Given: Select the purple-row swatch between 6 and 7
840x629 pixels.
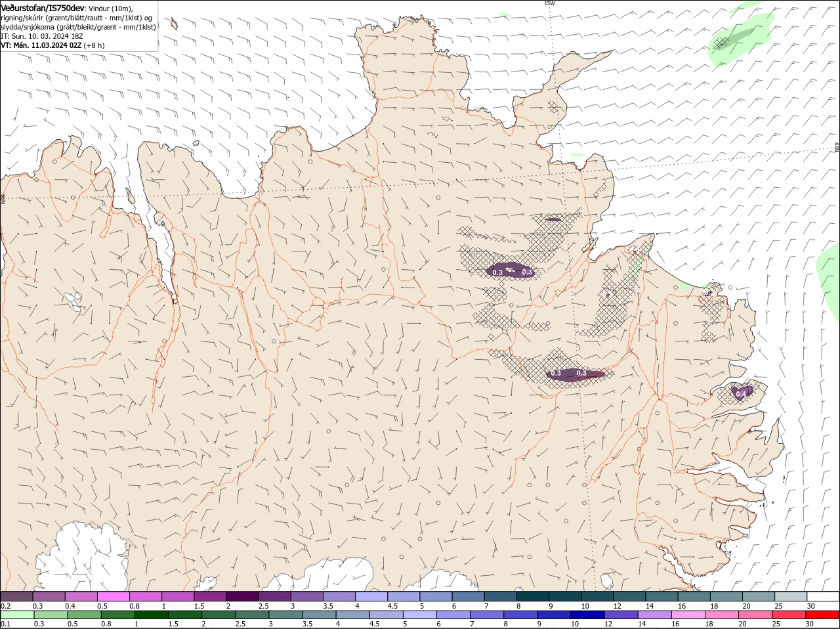Looking at the screenshot, I should (468, 596).
